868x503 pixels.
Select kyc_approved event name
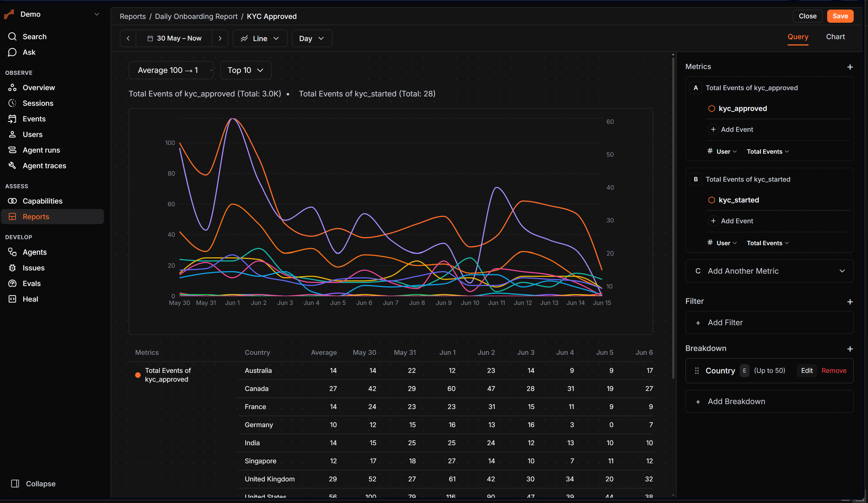coord(743,108)
